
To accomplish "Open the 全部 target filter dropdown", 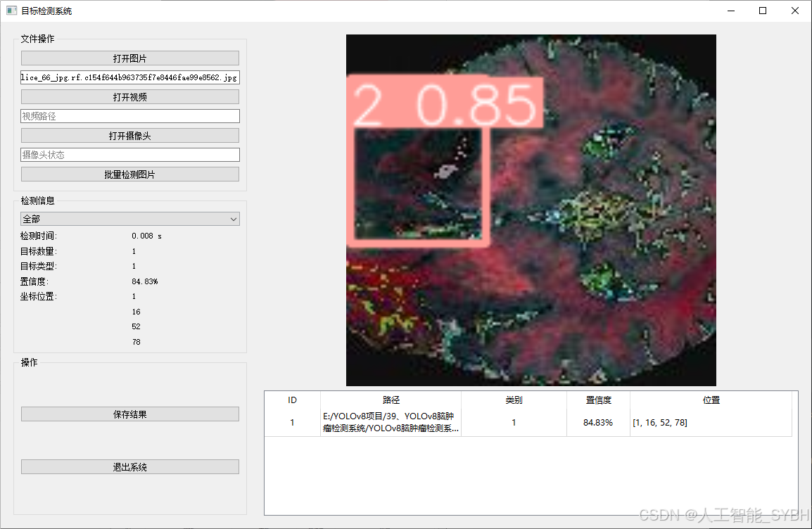I will (x=130, y=219).
